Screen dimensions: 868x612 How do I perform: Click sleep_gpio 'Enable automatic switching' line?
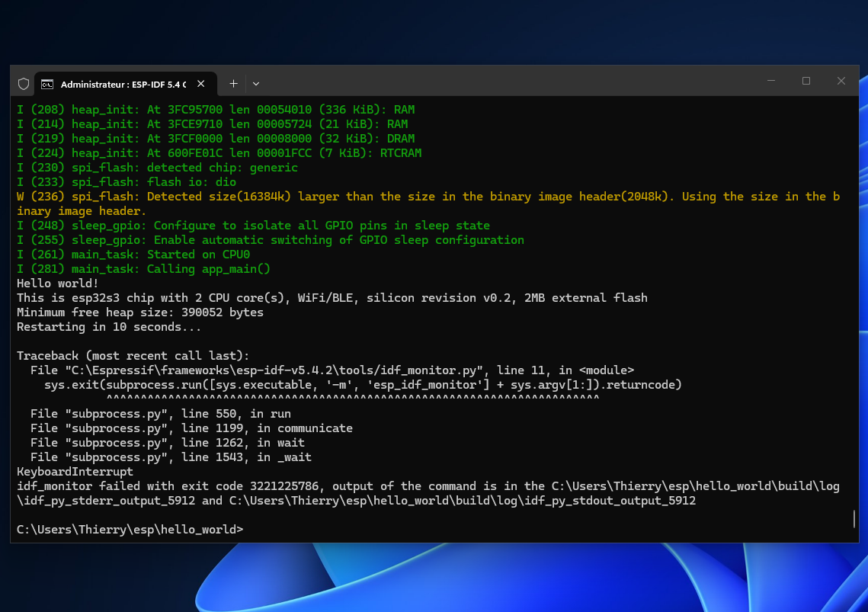click(x=270, y=240)
